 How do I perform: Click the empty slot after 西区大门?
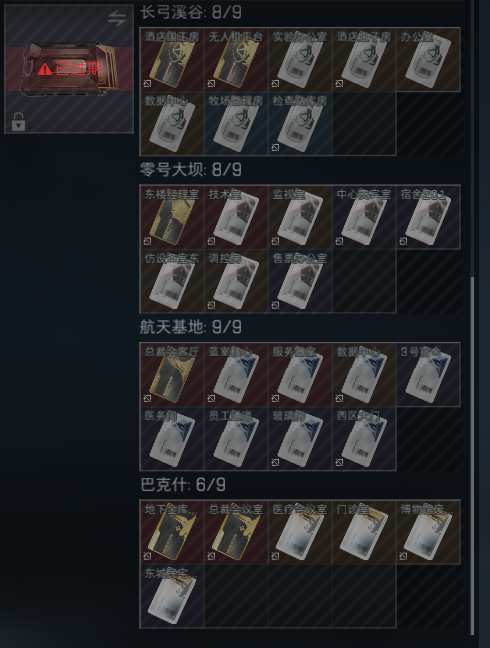(x=428, y=438)
